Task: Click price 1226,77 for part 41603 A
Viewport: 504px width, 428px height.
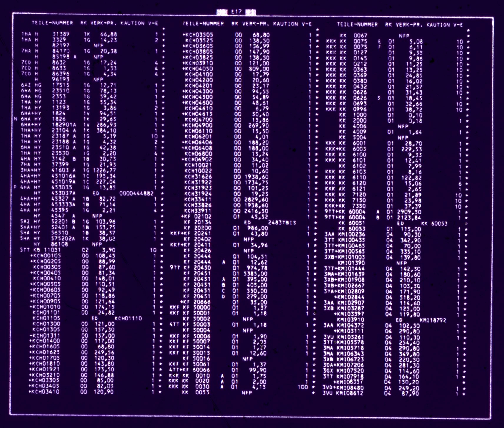Action: coord(105,170)
